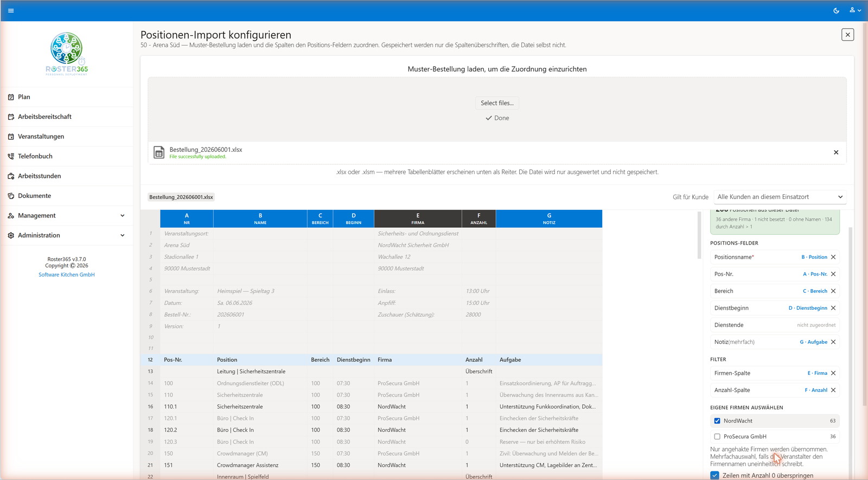
Task: Clear the Notiz Aufgabe mapping
Action: coord(833,342)
